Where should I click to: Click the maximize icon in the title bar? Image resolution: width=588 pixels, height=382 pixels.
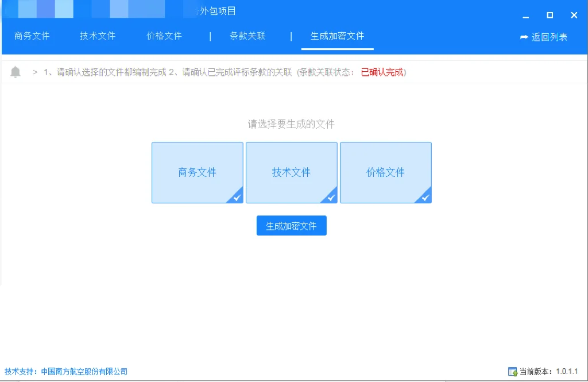tap(550, 16)
